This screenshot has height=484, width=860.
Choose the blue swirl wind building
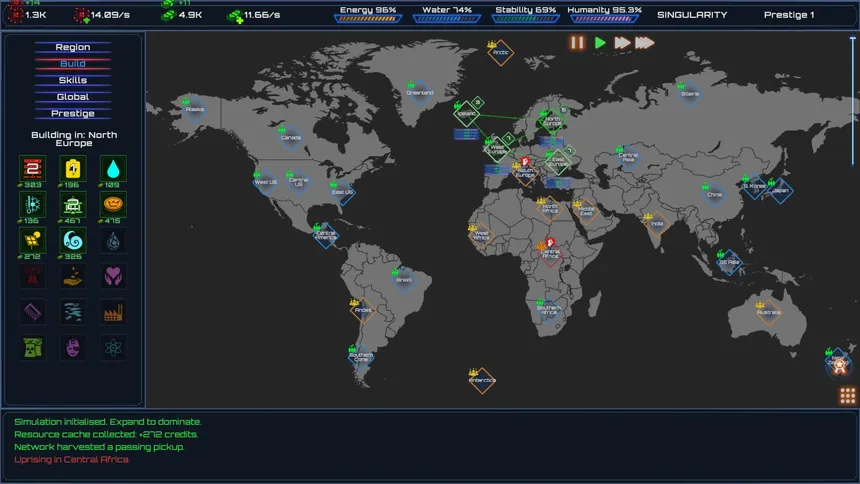[x=73, y=240]
